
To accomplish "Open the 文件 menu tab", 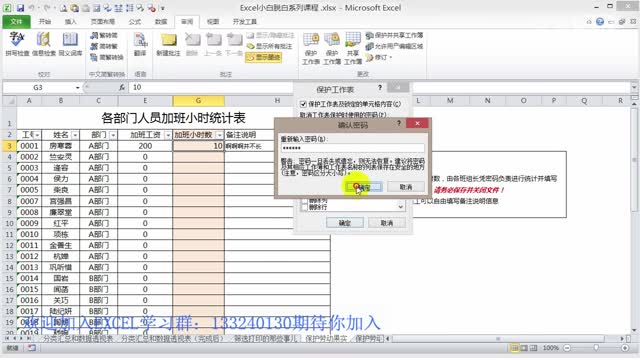I will (x=16, y=22).
